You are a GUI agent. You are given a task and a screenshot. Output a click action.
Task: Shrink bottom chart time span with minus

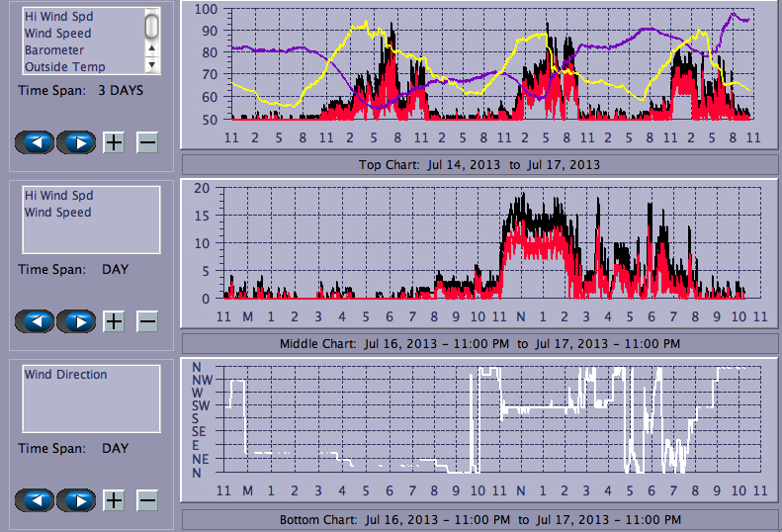tap(146, 500)
